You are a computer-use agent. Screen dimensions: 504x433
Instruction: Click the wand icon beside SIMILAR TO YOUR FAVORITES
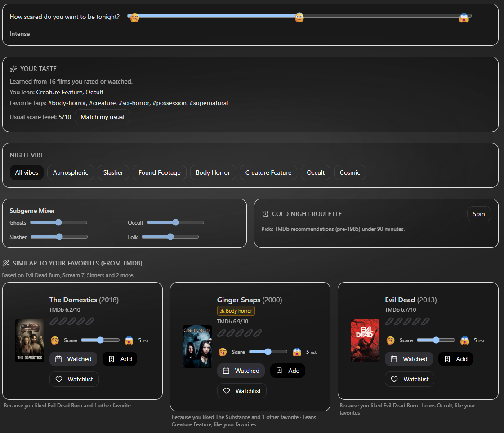click(x=6, y=263)
